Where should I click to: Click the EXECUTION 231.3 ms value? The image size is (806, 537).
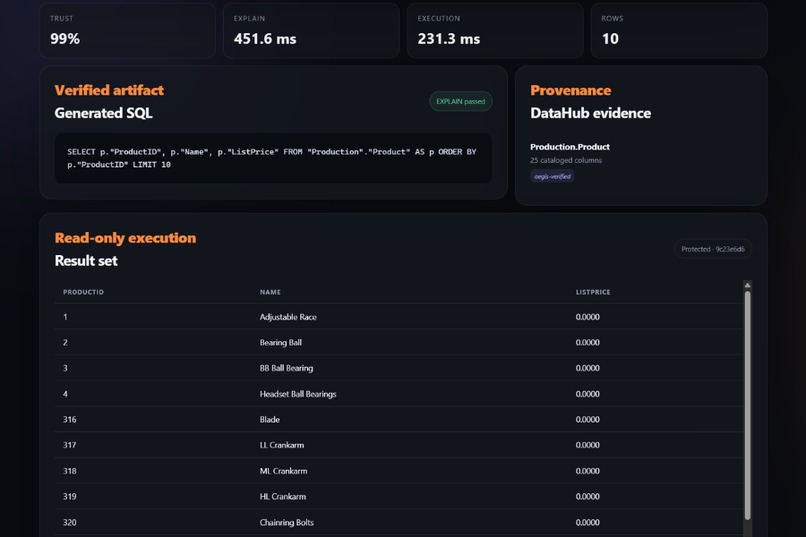coord(448,39)
